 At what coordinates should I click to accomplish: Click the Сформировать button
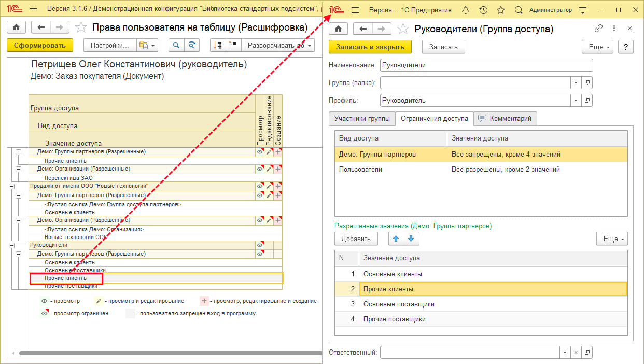40,46
